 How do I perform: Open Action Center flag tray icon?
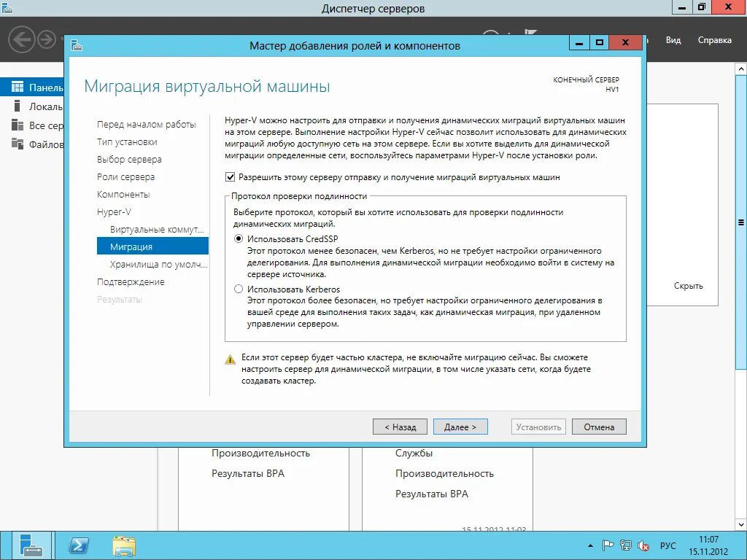click(x=608, y=545)
